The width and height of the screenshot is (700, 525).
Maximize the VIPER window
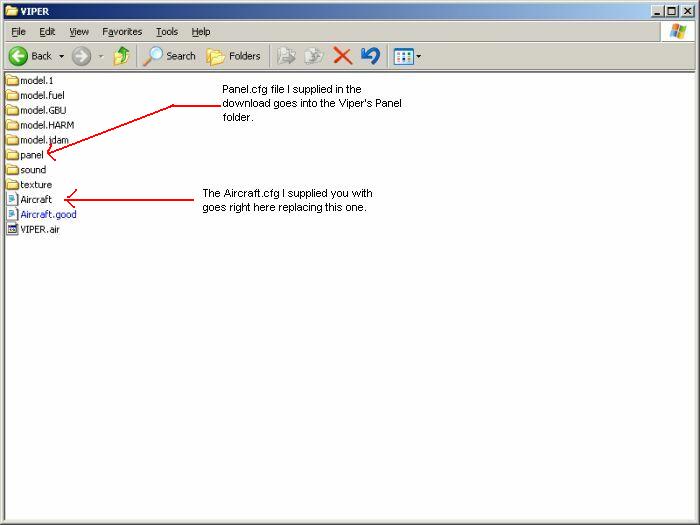tap(671, 11)
